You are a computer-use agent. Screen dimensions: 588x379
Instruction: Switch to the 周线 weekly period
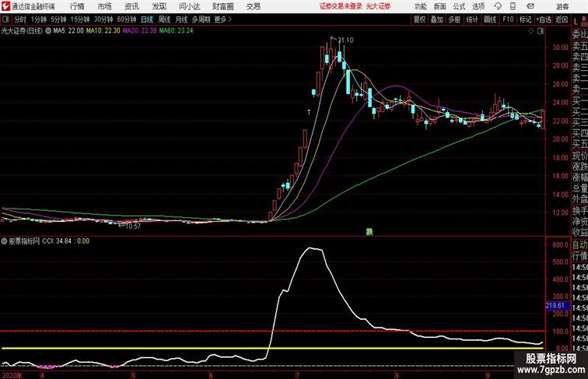coord(164,19)
